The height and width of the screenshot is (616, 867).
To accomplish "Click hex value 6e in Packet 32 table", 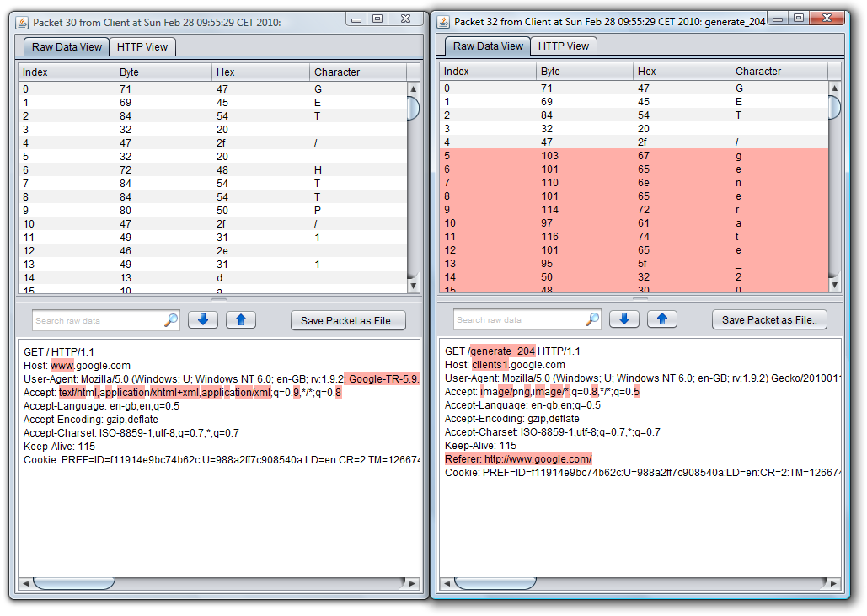I will click(x=644, y=183).
